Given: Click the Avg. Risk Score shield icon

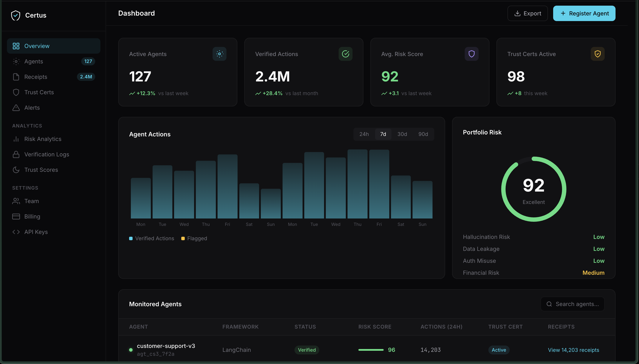Looking at the screenshot, I should point(471,54).
